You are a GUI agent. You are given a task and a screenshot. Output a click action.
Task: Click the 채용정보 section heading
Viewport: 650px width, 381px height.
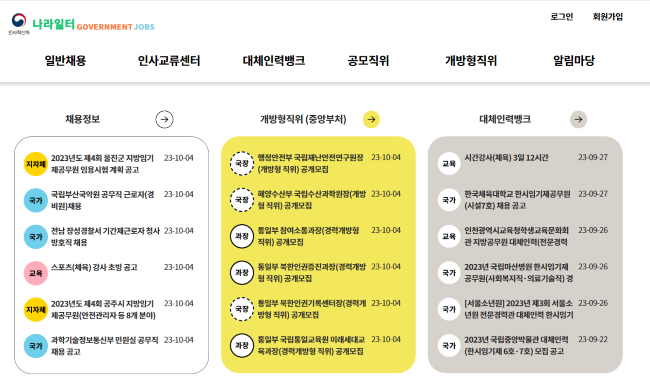tap(82, 119)
